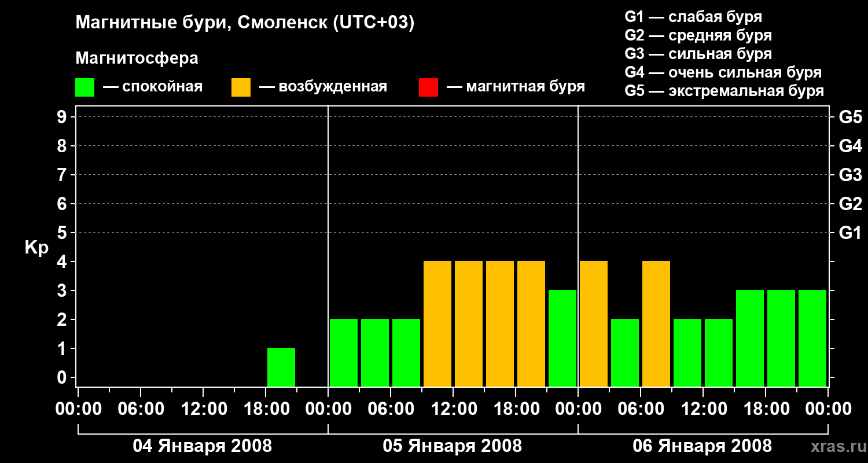
Task: Click the 'G3 — сильная буря' legend line
Action: 698,54
